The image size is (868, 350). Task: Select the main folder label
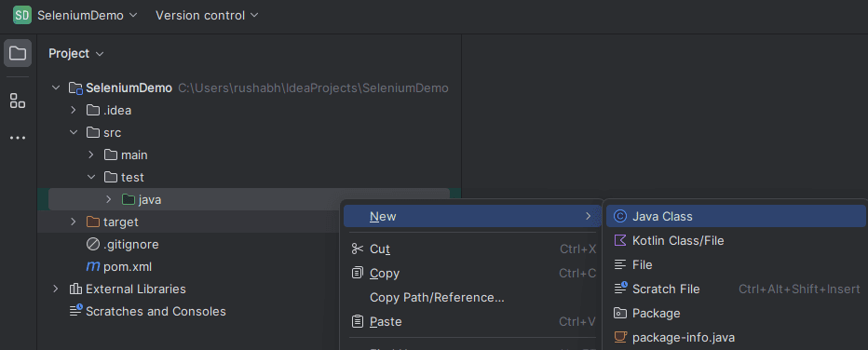point(134,155)
